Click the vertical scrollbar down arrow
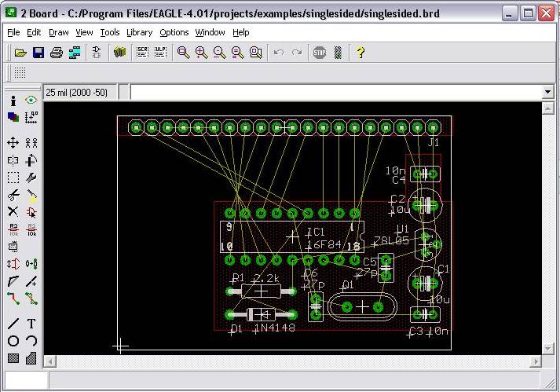The image size is (560, 392). coord(547,348)
